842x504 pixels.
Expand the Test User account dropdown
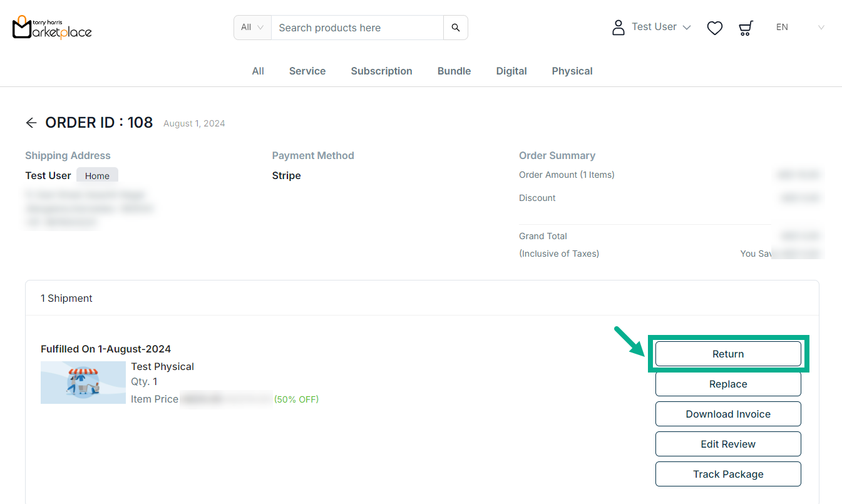tap(661, 27)
